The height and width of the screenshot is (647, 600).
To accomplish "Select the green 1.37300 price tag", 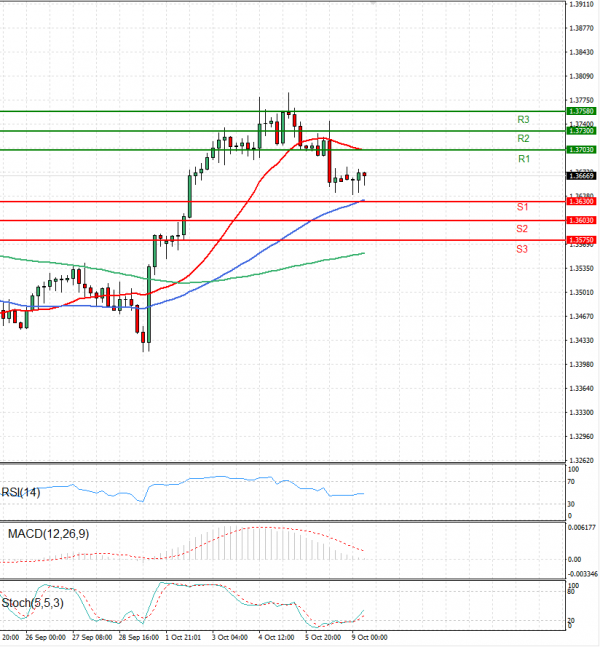I will coord(581,131).
